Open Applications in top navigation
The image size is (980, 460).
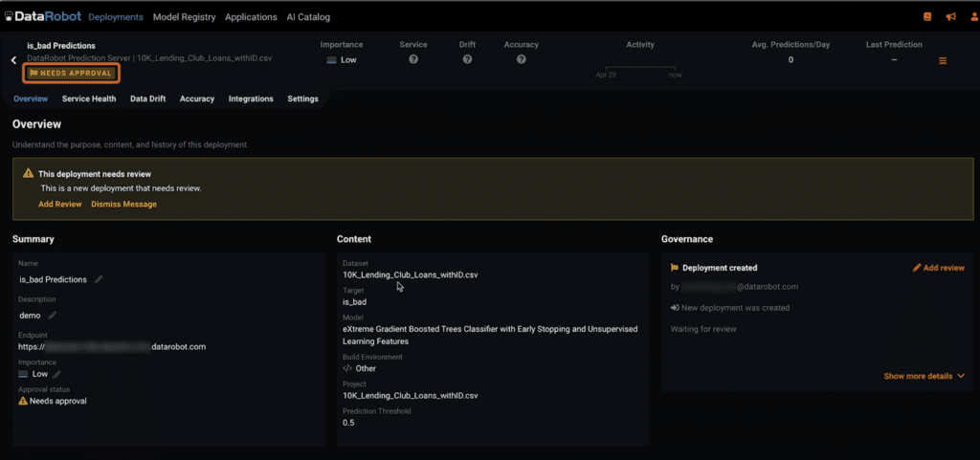pos(251,17)
